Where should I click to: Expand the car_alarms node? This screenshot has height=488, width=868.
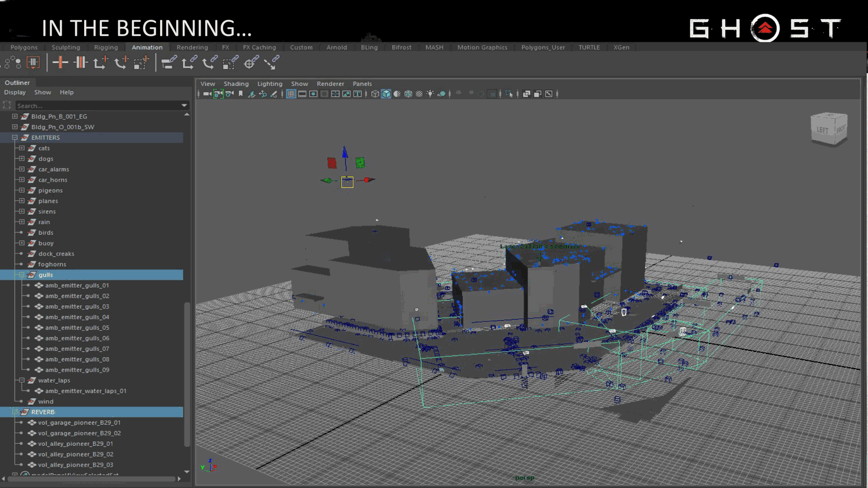point(22,169)
